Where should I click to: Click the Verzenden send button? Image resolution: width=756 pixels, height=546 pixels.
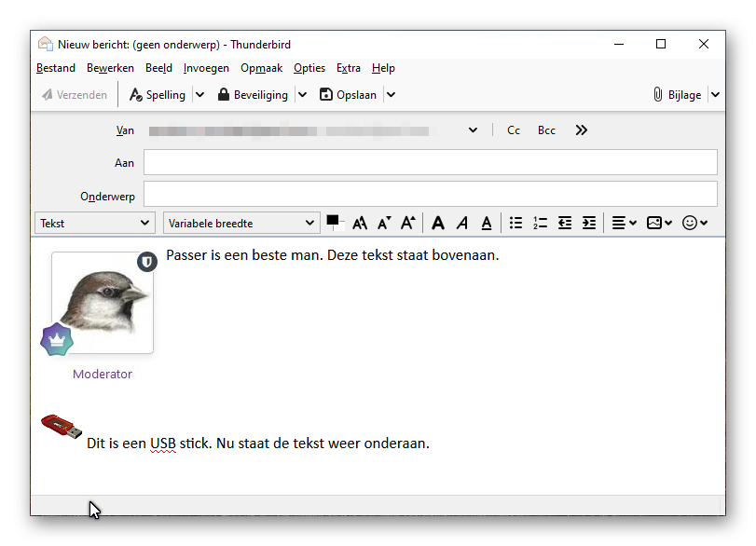(x=75, y=95)
